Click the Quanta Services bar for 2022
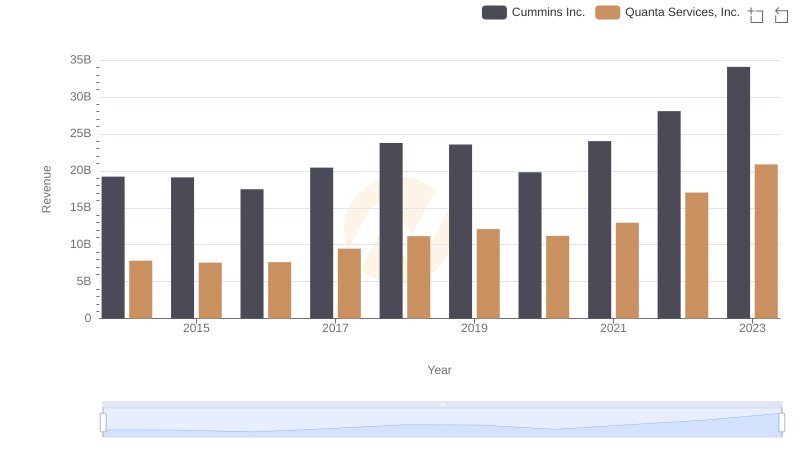800x461 pixels. click(x=697, y=255)
